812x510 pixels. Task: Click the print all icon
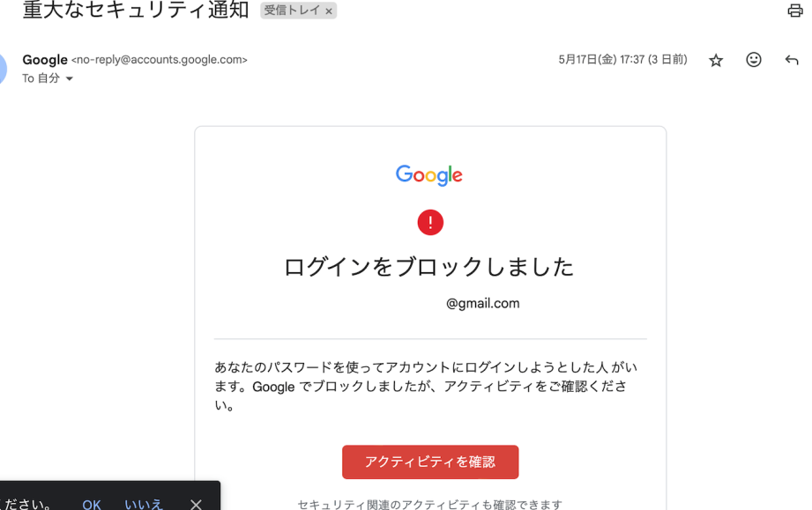tap(795, 11)
